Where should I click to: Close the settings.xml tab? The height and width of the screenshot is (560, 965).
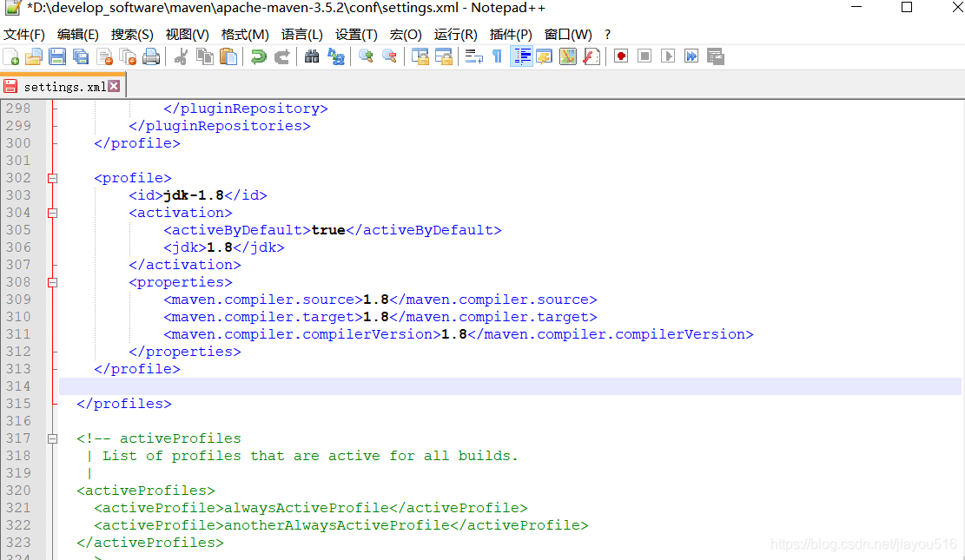[x=114, y=86]
